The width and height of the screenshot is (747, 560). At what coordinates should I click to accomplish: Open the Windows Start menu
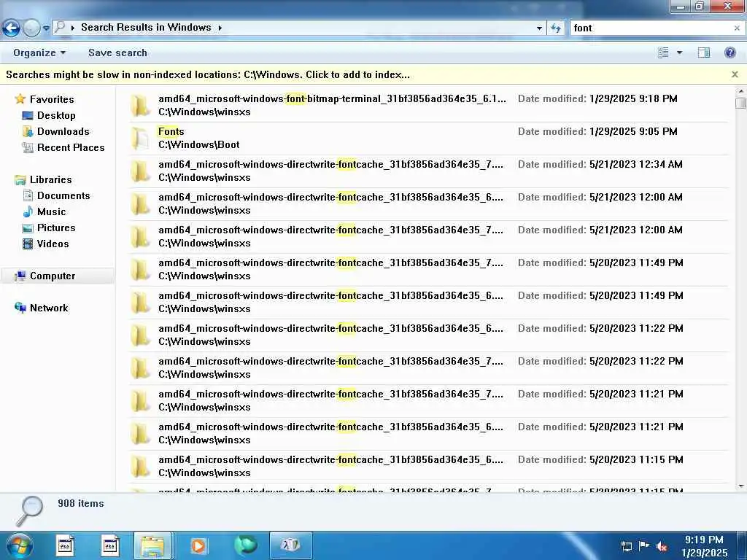click(x=20, y=545)
